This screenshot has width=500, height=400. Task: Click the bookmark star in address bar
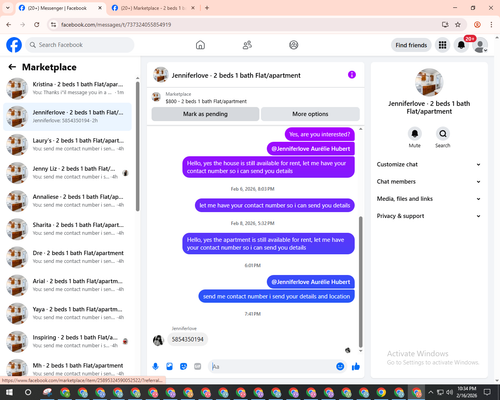click(x=458, y=25)
